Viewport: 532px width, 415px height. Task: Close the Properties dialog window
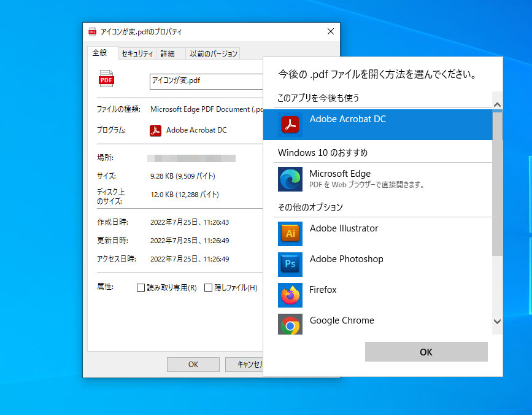pos(331,31)
